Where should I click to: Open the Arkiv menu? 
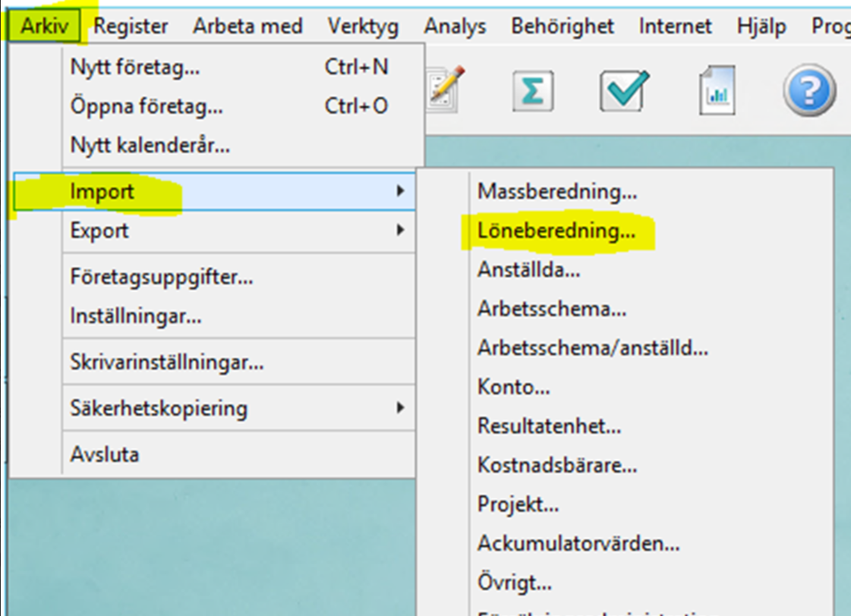coord(45,27)
